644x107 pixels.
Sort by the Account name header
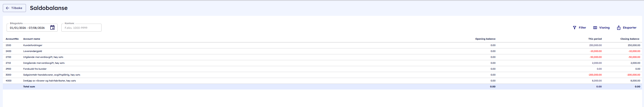coord(31,39)
